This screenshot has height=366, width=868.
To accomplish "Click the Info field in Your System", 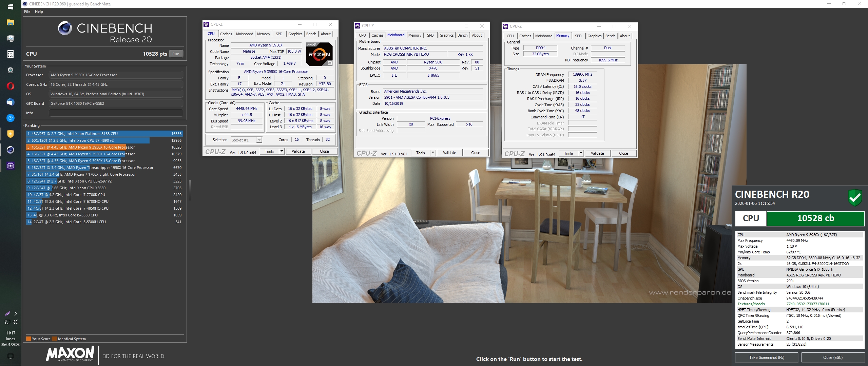I will click(x=116, y=113).
